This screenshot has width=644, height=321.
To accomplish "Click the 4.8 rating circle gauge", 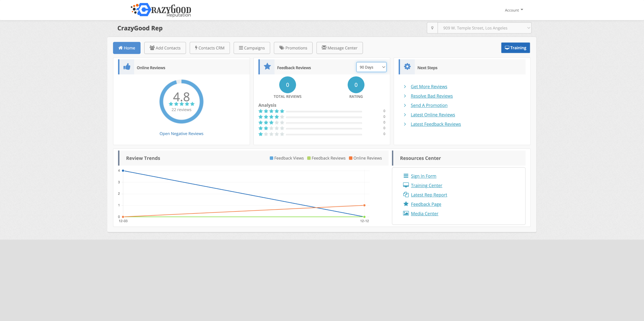I will click(181, 102).
